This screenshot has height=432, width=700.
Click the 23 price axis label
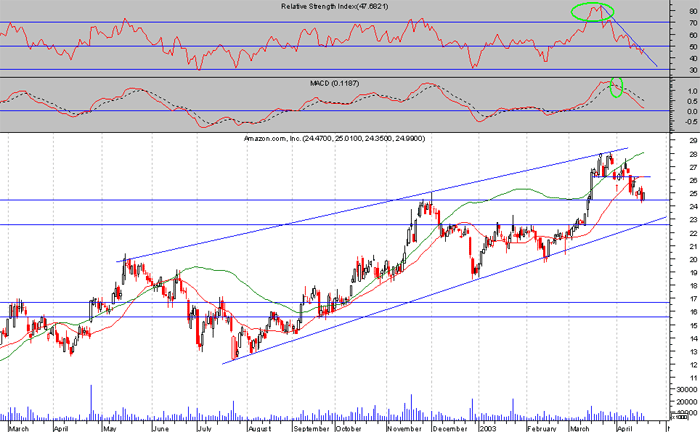coord(693,220)
